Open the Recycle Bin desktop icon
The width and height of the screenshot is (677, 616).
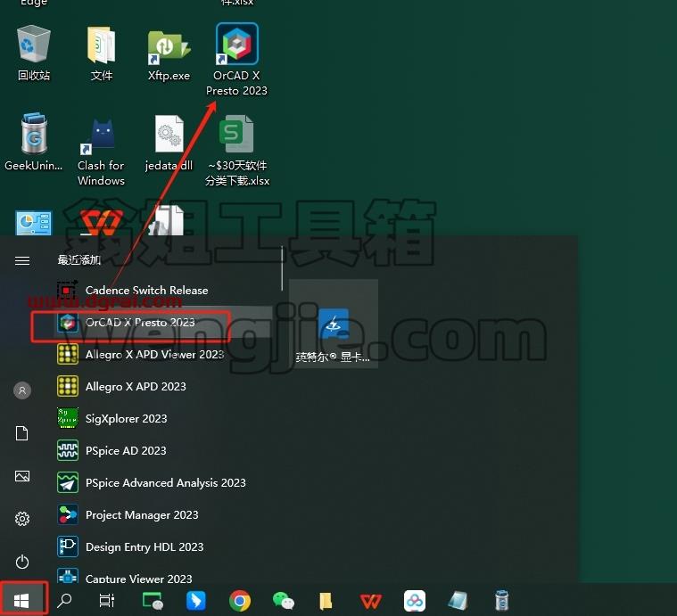click(34, 53)
